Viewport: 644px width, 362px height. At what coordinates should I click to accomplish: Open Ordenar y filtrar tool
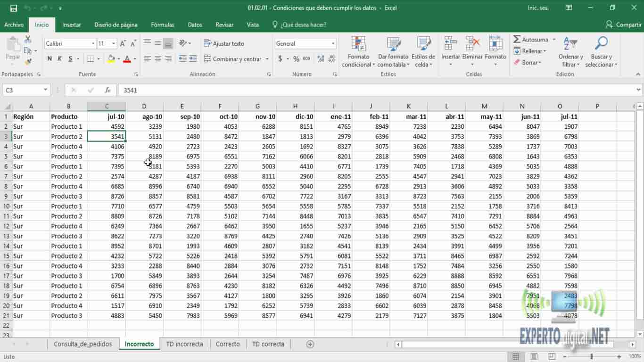570,52
